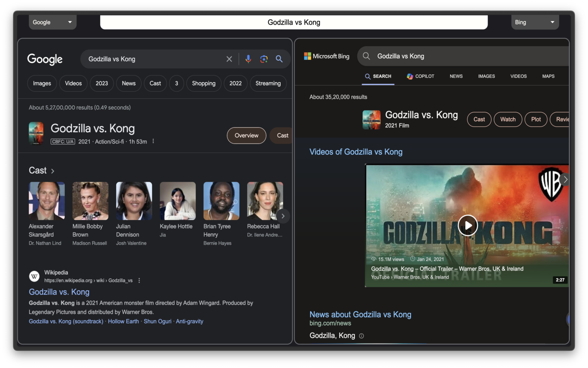Click CBFC: U/A rating badge
Screen dimensions: 588x368
(63, 142)
